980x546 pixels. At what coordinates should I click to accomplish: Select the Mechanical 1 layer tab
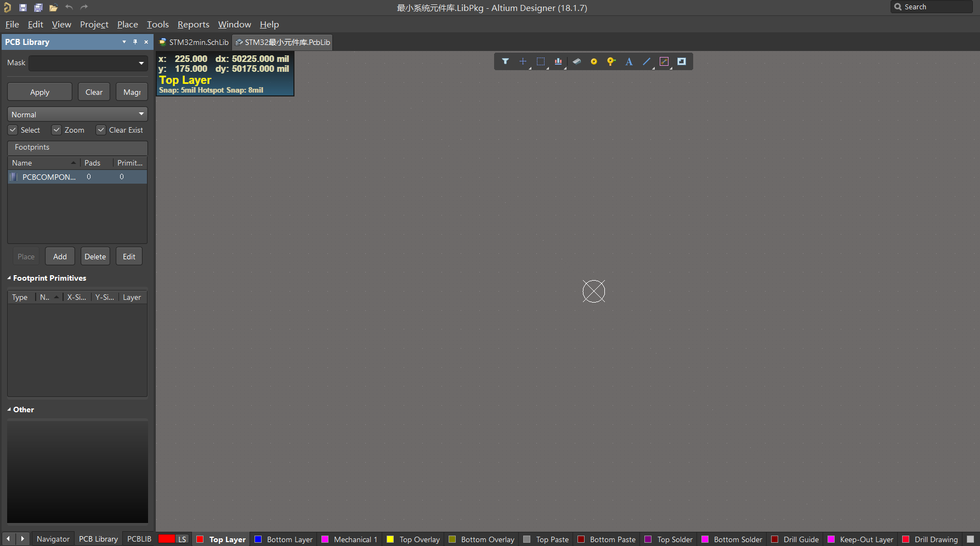(x=349, y=539)
